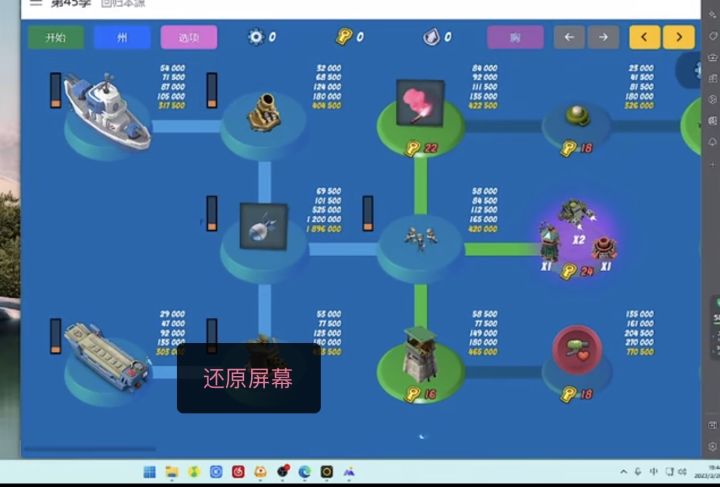Open Microsoft Edge from the taskbar
Image resolution: width=720 pixels, height=487 pixels.
pyautogui.click(x=304, y=472)
